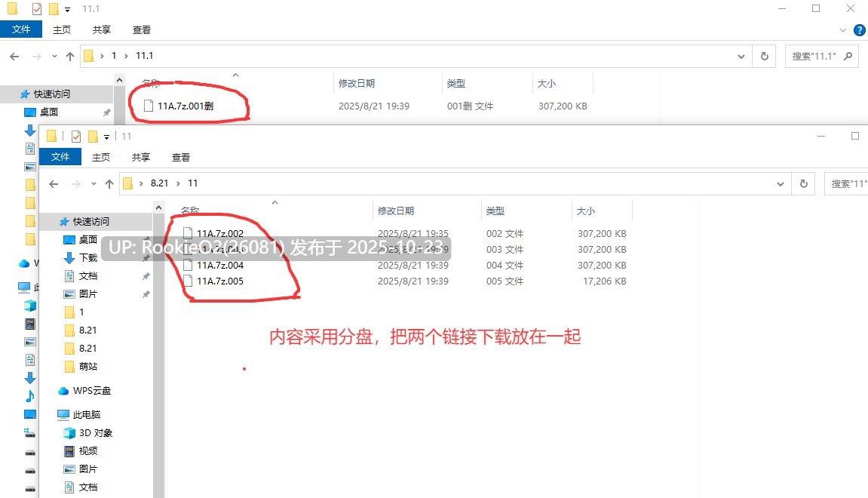Click the 搜索"11.1" search box
This screenshot has width=868, height=498.
822,56
